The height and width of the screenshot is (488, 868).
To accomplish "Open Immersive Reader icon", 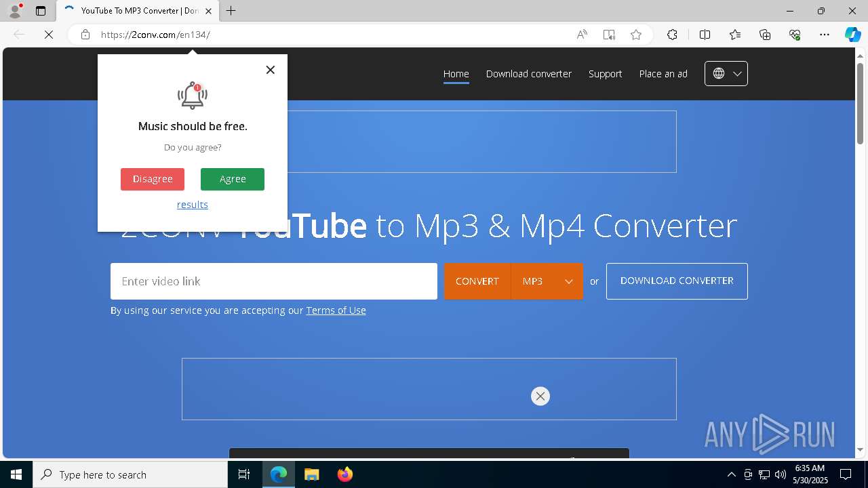I will 609,35.
